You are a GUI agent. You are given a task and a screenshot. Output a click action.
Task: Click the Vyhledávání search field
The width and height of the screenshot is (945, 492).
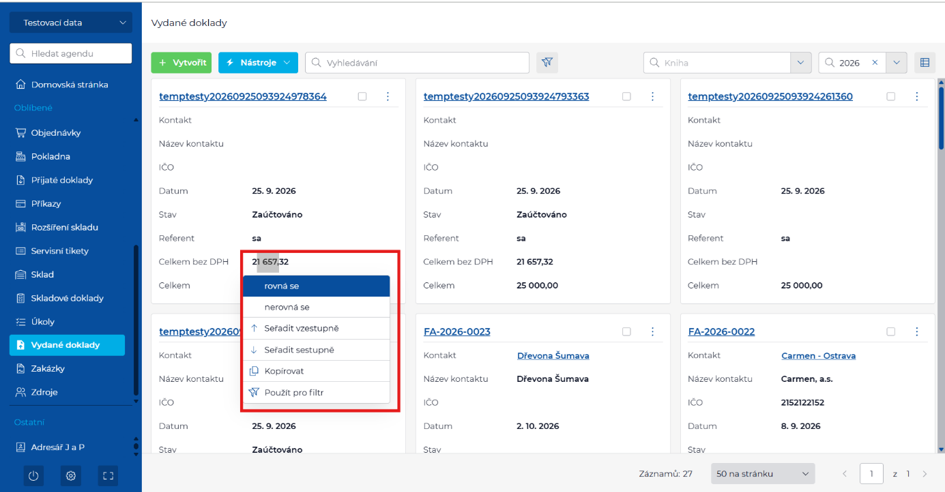point(417,62)
